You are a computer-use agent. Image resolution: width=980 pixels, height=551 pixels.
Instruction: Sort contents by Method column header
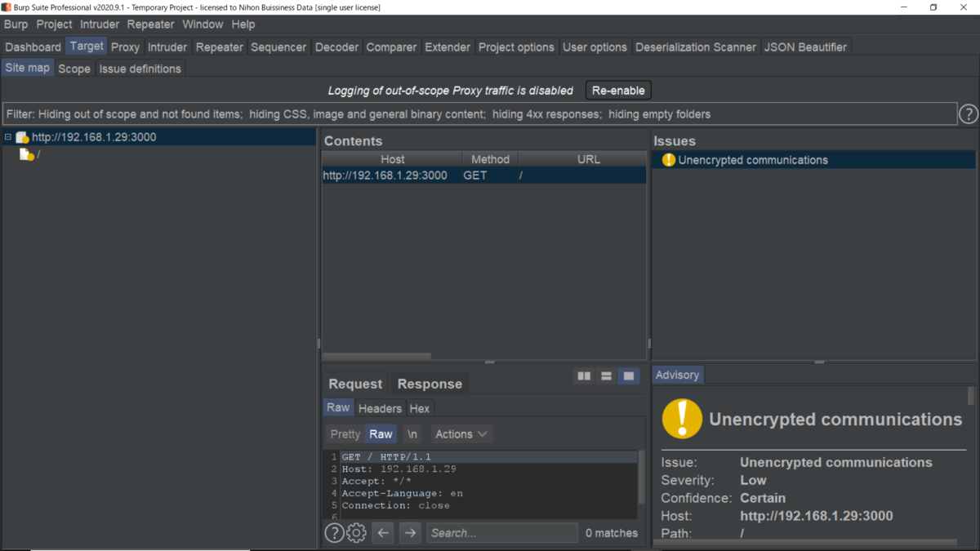coord(490,159)
